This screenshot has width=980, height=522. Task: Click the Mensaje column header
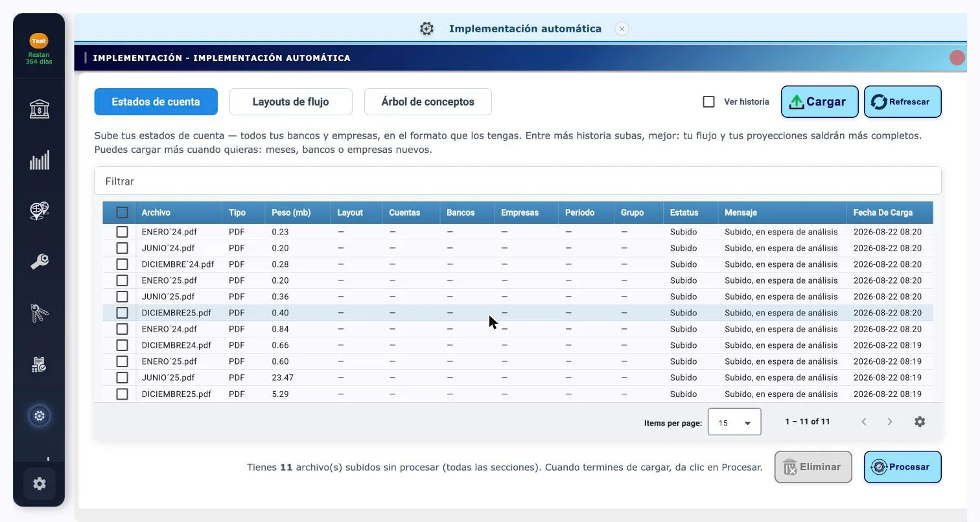pos(740,212)
